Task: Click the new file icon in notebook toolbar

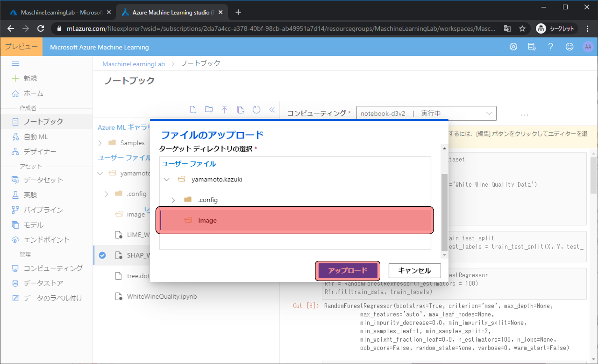Action: point(193,110)
